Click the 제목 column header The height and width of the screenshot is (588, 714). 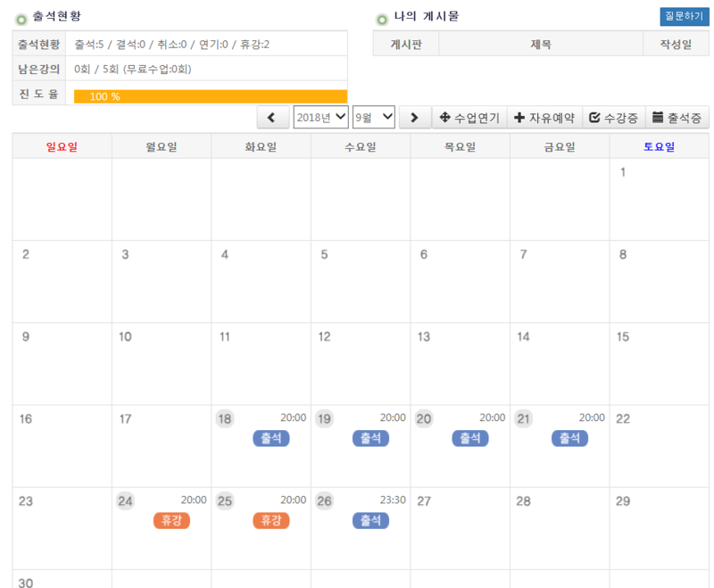[541, 44]
